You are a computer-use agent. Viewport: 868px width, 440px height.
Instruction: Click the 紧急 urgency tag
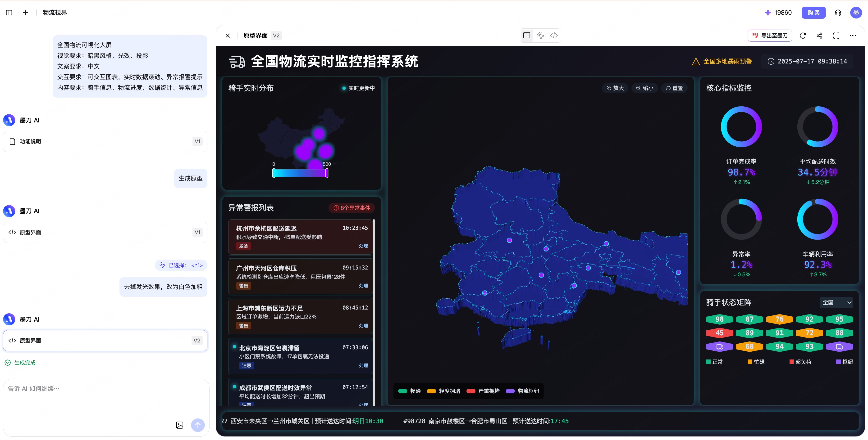[244, 246]
